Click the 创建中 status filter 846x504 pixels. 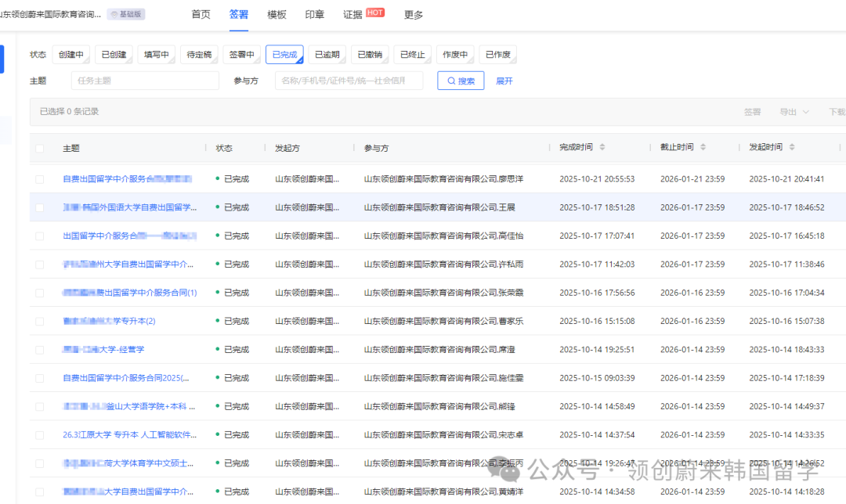(x=71, y=54)
